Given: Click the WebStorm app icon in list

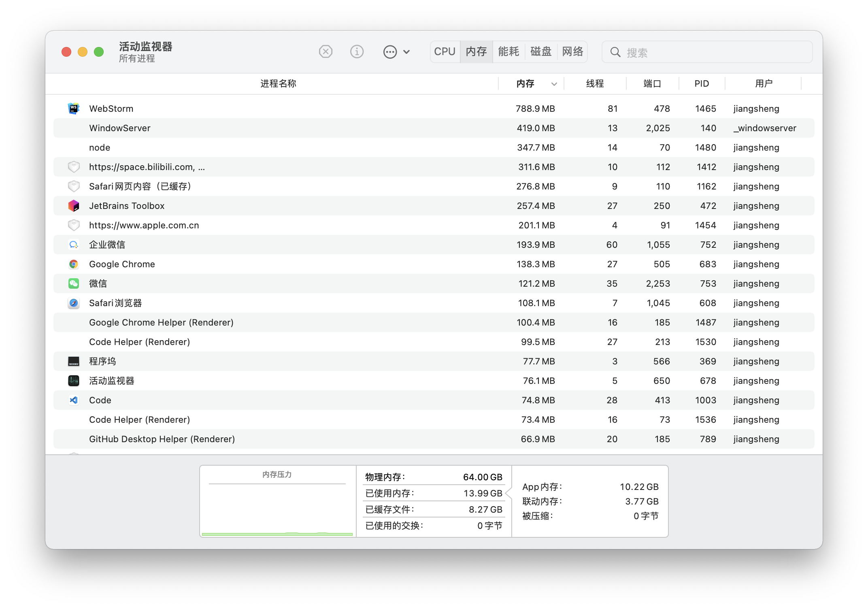Looking at the screenshot, I should click(x=74, y=109).
